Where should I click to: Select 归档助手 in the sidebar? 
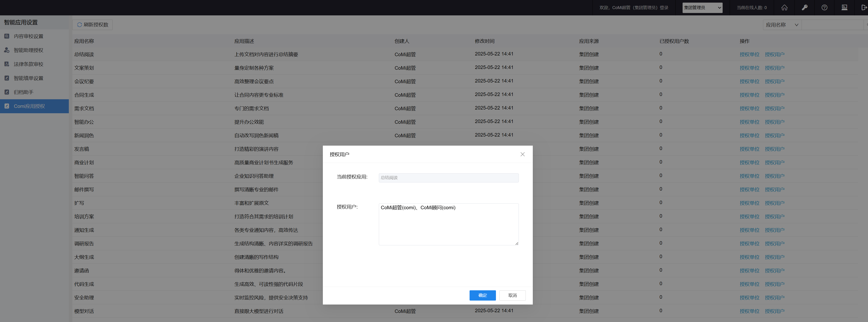pos(23,92)
